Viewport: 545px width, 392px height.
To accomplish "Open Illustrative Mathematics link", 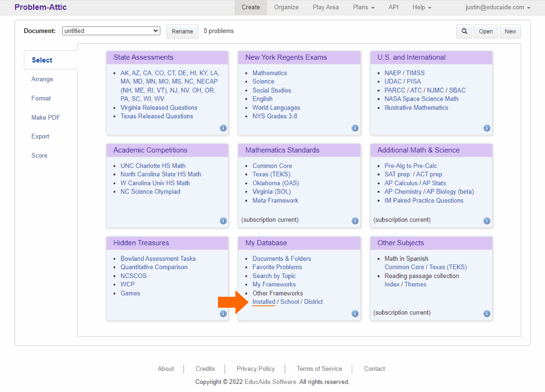I will coord(416,108).
